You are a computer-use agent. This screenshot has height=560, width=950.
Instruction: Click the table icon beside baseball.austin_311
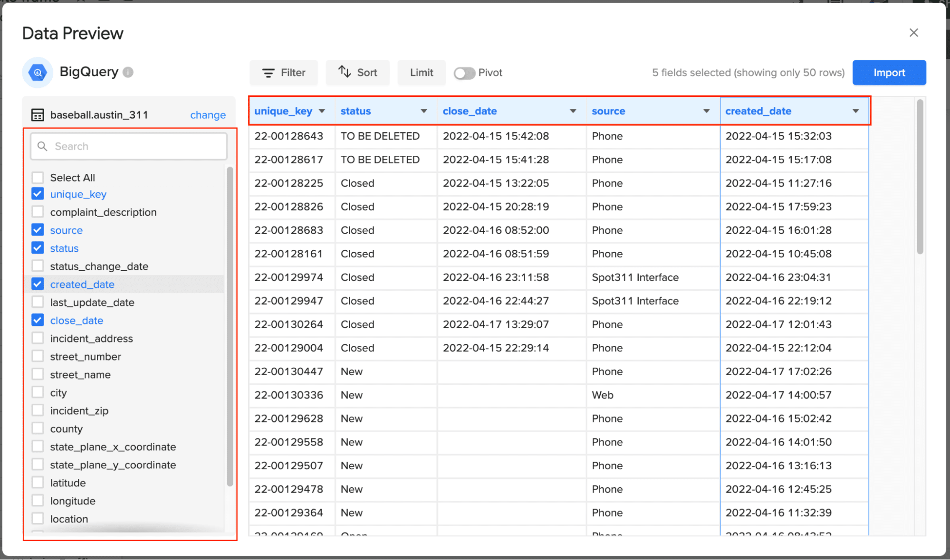tap(38, 115)
